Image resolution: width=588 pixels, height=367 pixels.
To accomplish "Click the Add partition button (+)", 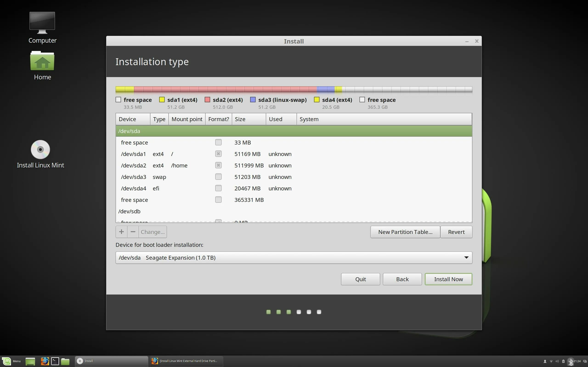I will tap(121, 232).
